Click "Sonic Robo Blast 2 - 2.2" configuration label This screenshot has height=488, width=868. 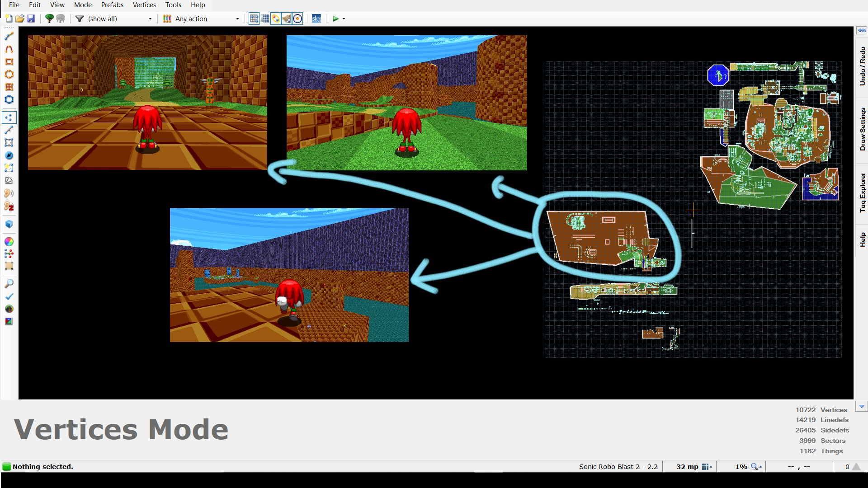click(x=618, y=467)
